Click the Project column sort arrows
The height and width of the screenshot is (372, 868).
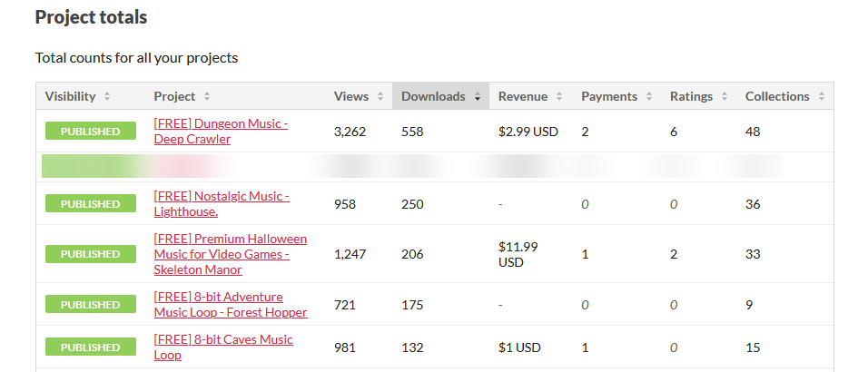pyautogui.click(x=206, y=96)
